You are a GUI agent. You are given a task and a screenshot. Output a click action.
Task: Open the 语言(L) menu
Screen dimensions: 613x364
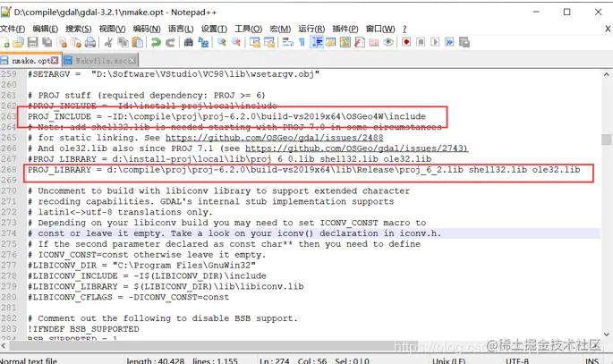point(181,29)
